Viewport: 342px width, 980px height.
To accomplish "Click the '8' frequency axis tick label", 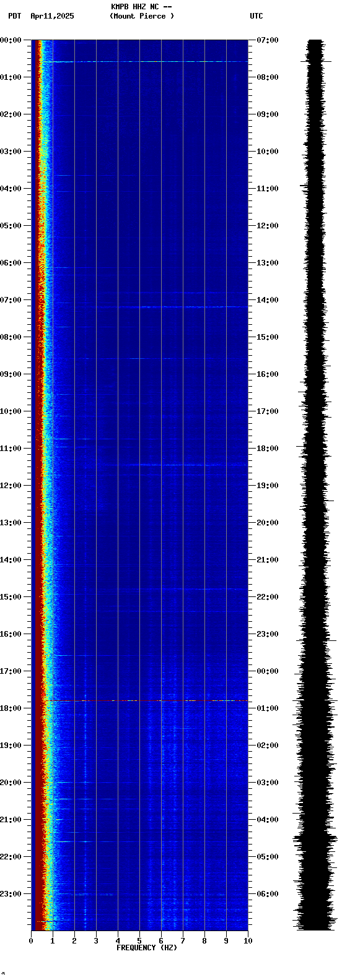I will [x=204, y=941].
